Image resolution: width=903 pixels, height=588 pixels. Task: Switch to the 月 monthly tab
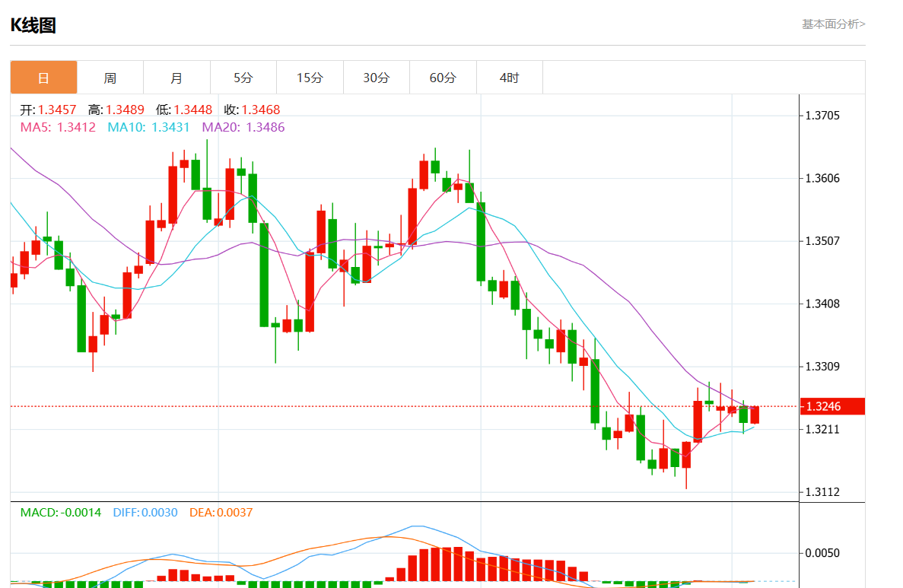click(x=176, y=77)
